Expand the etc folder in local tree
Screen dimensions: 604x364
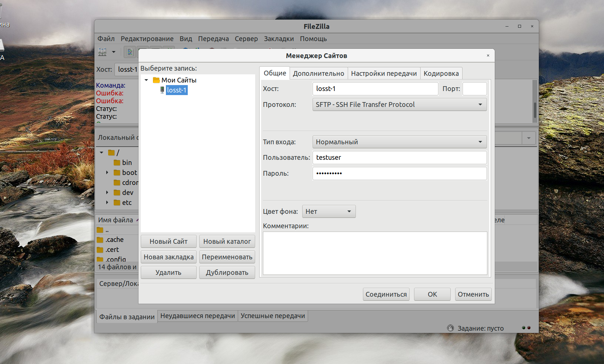[107, 202]
